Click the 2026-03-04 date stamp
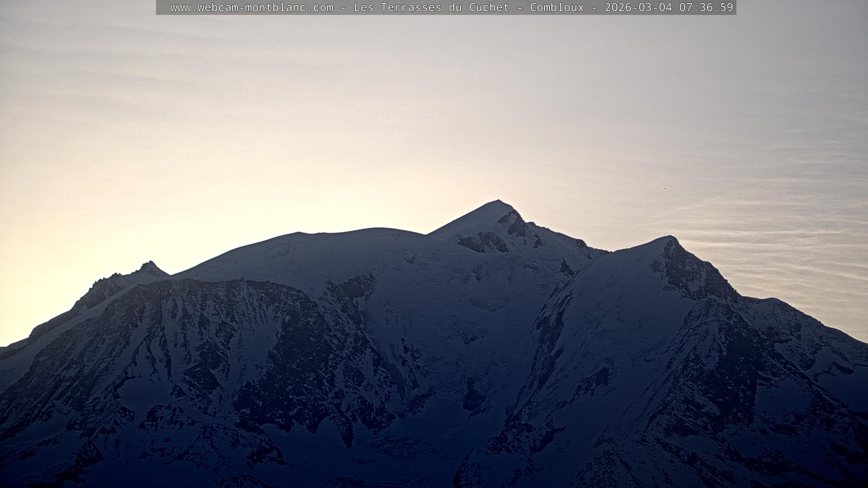Screen dimensions: 868x488 [638, 7]
